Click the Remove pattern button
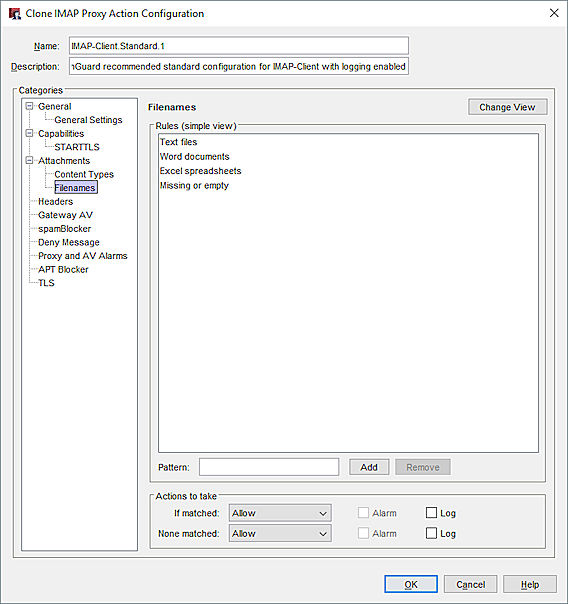The width and height of the screenshot is (568, 604). (422, 467)
